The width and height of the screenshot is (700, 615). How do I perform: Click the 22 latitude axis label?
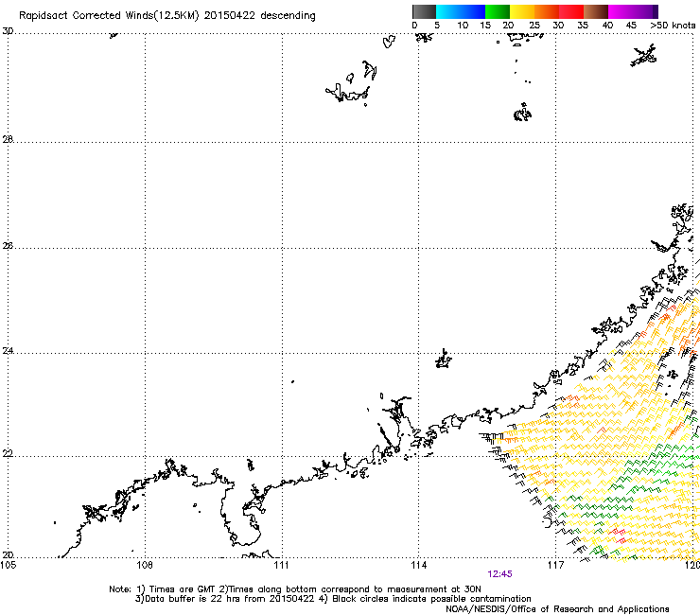(8, 454)
